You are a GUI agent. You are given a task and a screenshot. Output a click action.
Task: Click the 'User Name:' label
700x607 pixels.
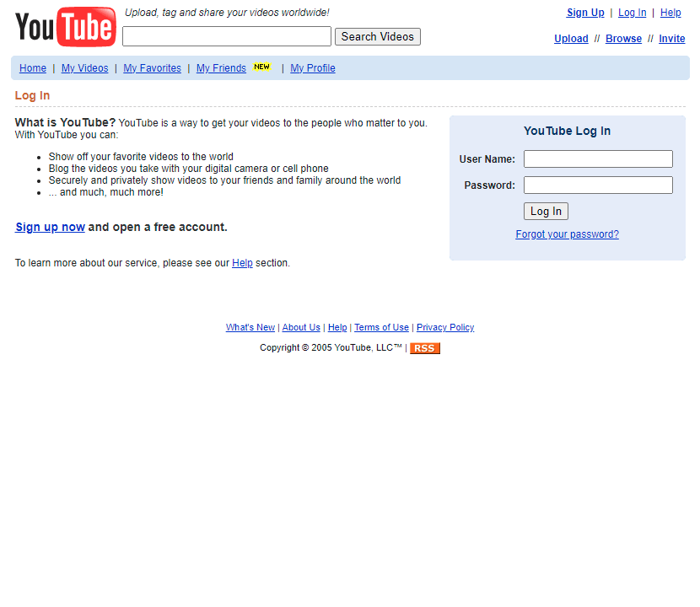point(487,159)
